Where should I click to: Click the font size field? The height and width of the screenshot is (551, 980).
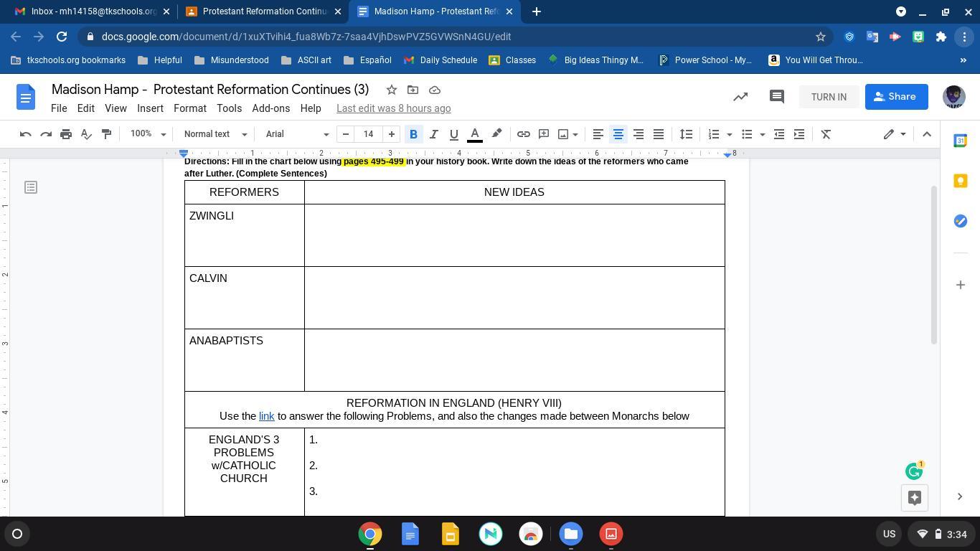coord(369,134)
